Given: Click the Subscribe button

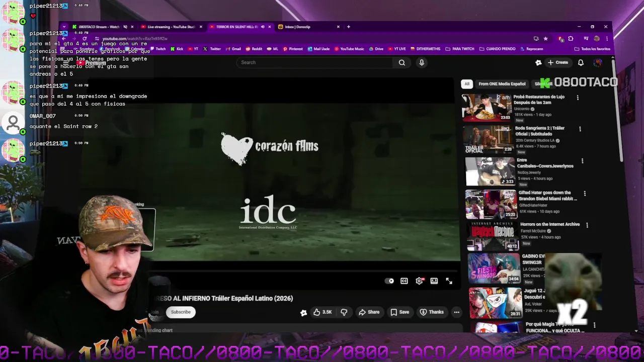Looking at the screenshot, I should pyautogui.click(x=181, y=312).
